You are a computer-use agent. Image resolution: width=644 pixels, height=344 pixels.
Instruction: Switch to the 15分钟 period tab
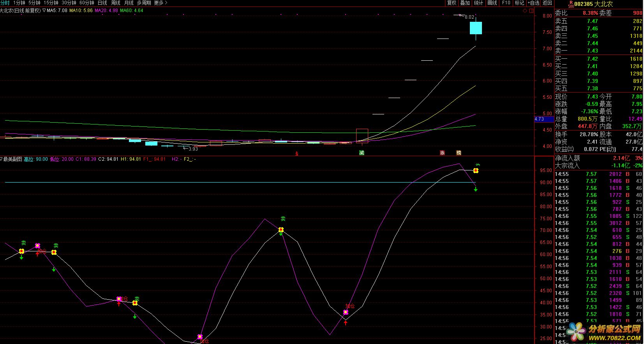pyautogui.click(x=51, y=3)
